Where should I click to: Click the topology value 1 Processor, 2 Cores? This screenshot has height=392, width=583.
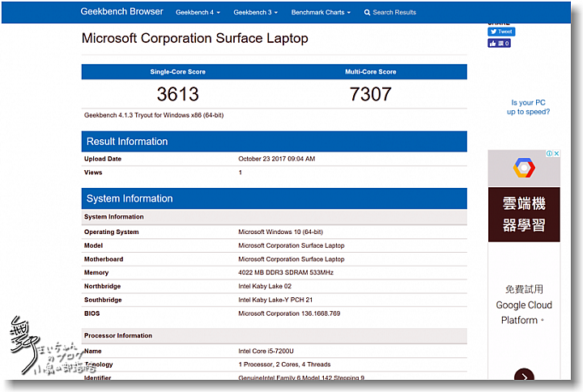pos(284,364)
